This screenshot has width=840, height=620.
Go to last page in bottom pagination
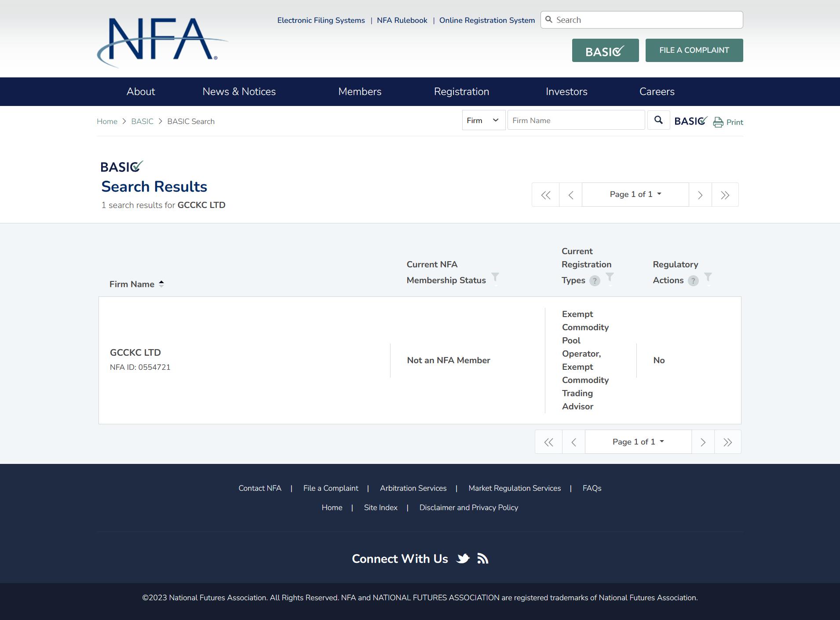tap(728, 442)
